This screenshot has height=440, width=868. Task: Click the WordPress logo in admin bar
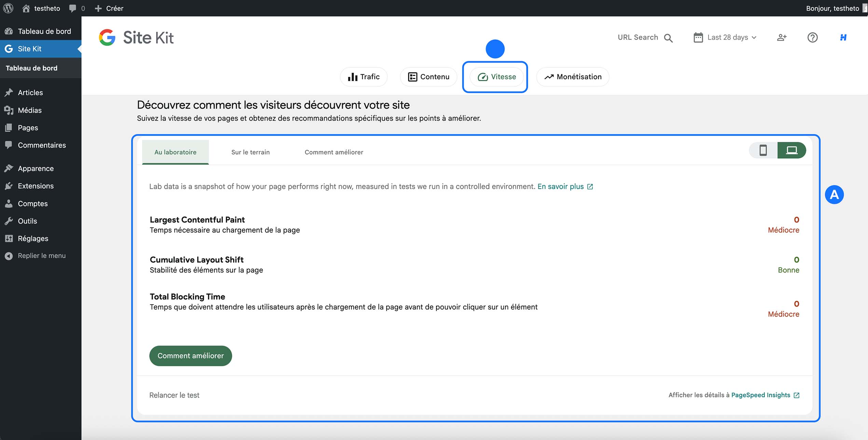click(8, 8)
